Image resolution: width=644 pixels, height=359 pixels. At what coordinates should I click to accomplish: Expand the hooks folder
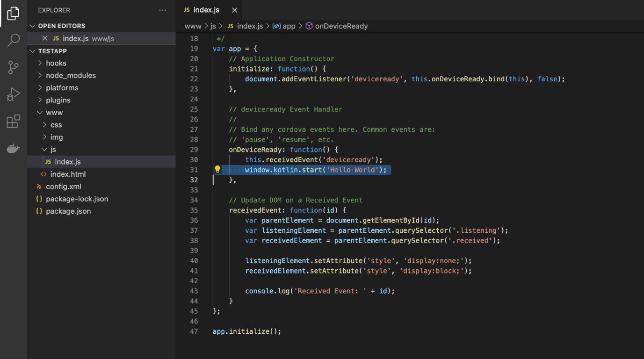pos(40,63)
